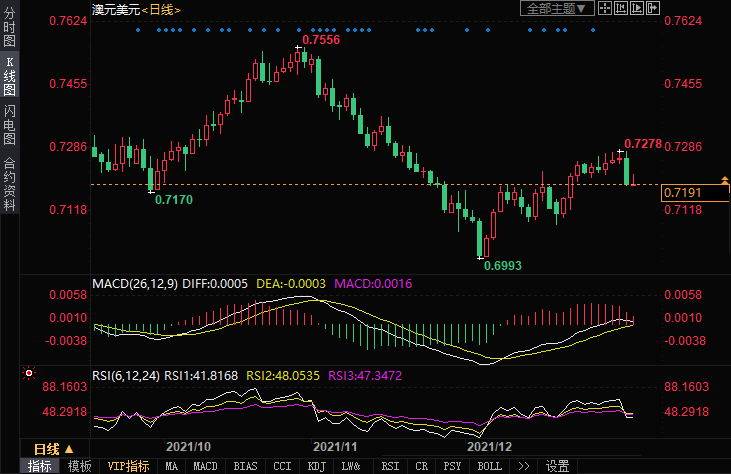731x474 pixels.
Task: Switch to 模板 tab at bottom
Action: coord(79,466)
